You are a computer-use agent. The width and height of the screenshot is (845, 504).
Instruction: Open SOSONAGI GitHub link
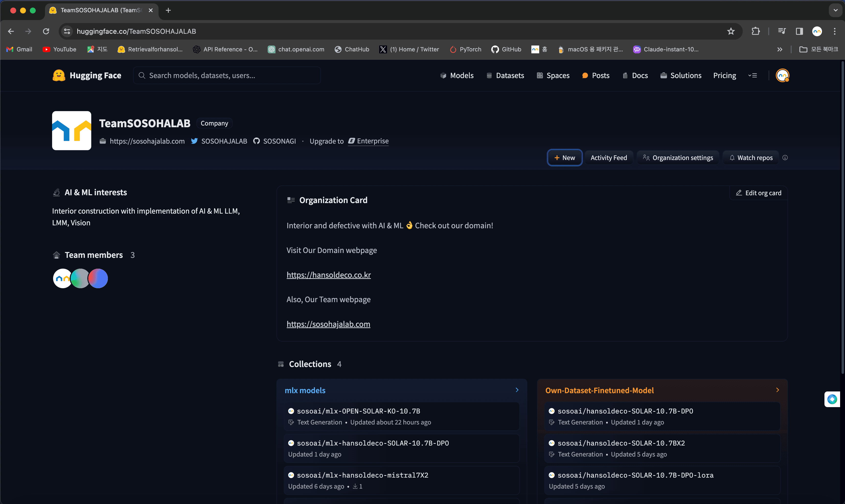click(275, 141)
